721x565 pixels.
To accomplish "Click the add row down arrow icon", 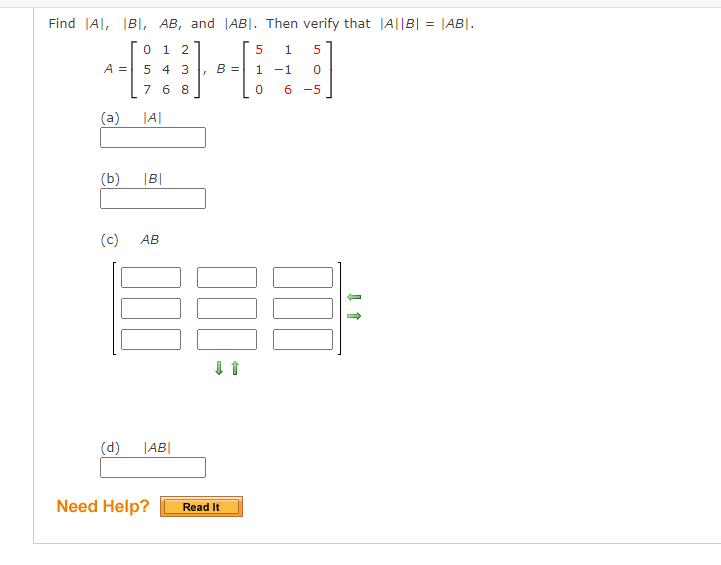I will point(219,368).
